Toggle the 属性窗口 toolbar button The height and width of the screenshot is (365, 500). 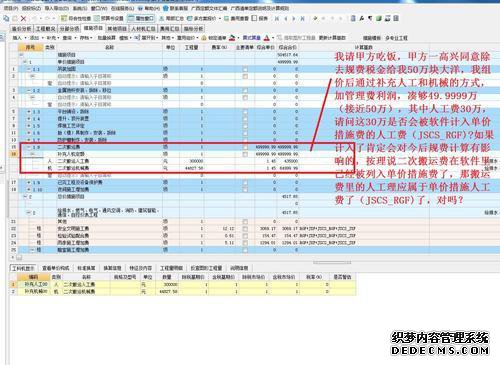[141, 19]
